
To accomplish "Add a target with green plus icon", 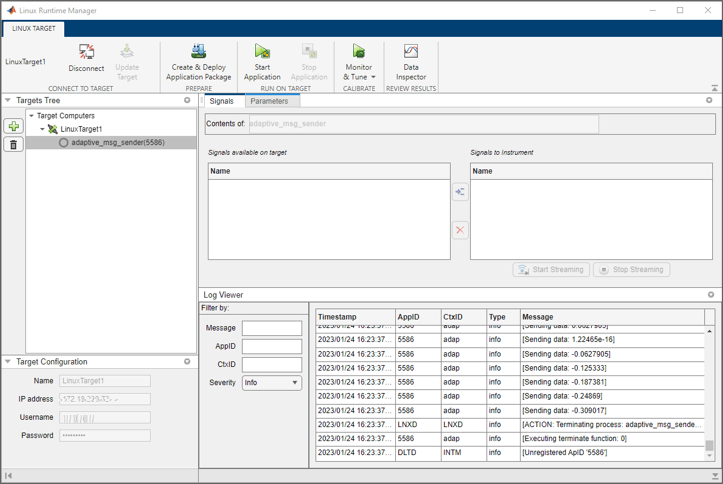I will point(13,127).
